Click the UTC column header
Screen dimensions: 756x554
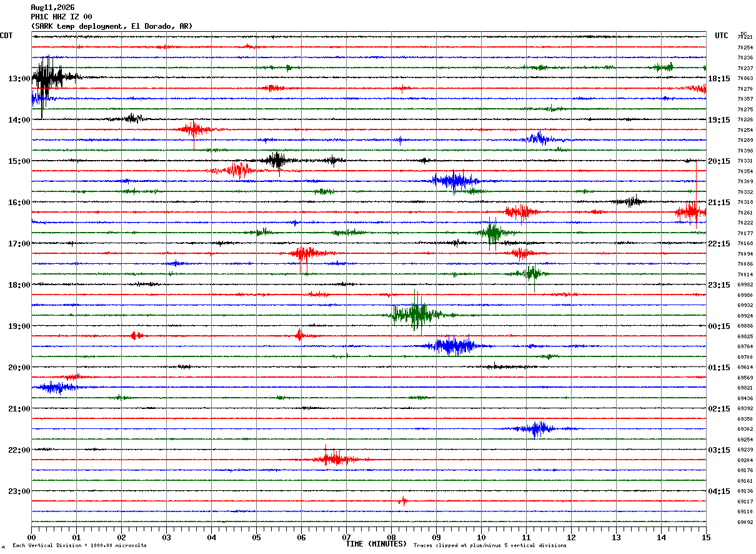722,36
